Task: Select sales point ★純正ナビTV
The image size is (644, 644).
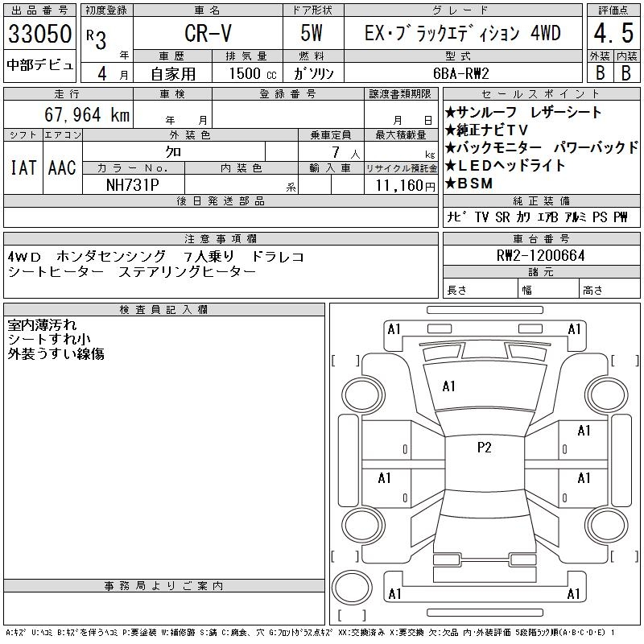Action: 486,130
